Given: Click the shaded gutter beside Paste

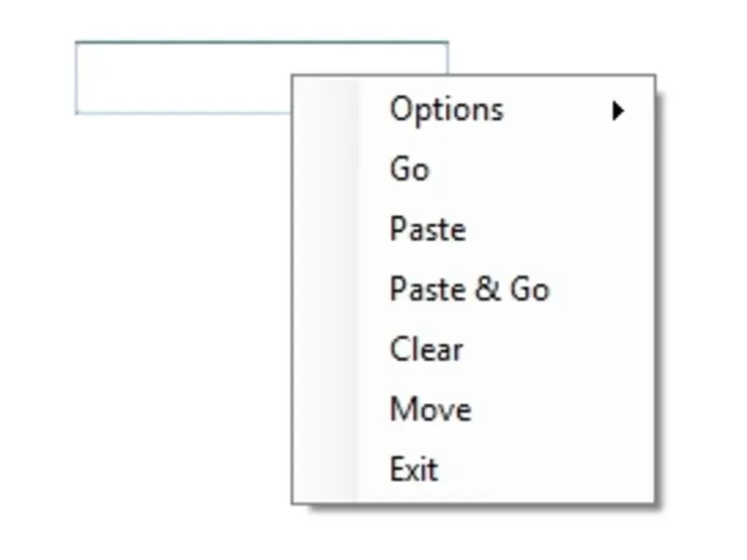Looking at the screenshot, I should tap(327, 230).
